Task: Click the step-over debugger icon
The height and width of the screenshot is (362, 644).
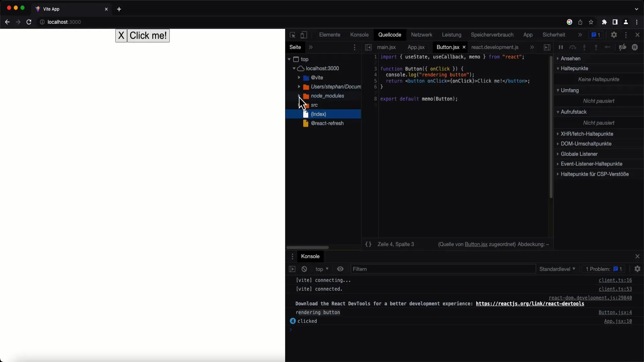Action: (x=573, y=47)
